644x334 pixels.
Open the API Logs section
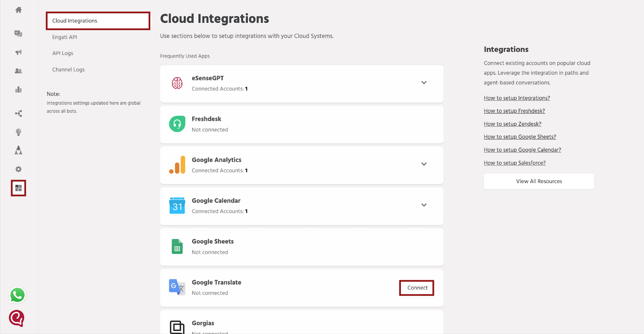coord(62,53)
